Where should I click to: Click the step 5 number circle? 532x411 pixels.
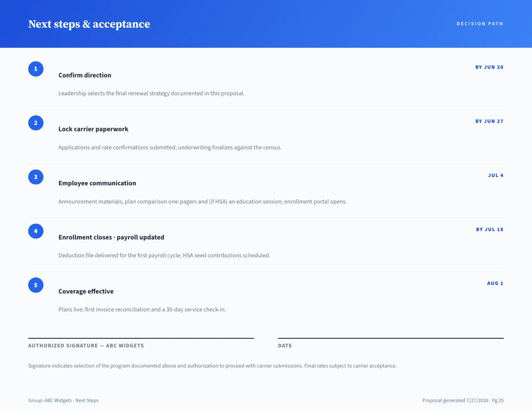(36, 285)
